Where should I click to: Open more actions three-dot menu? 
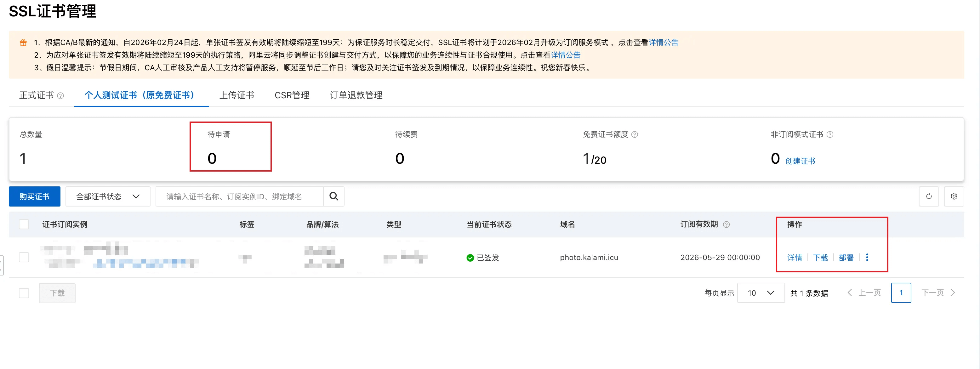[867, 258]
